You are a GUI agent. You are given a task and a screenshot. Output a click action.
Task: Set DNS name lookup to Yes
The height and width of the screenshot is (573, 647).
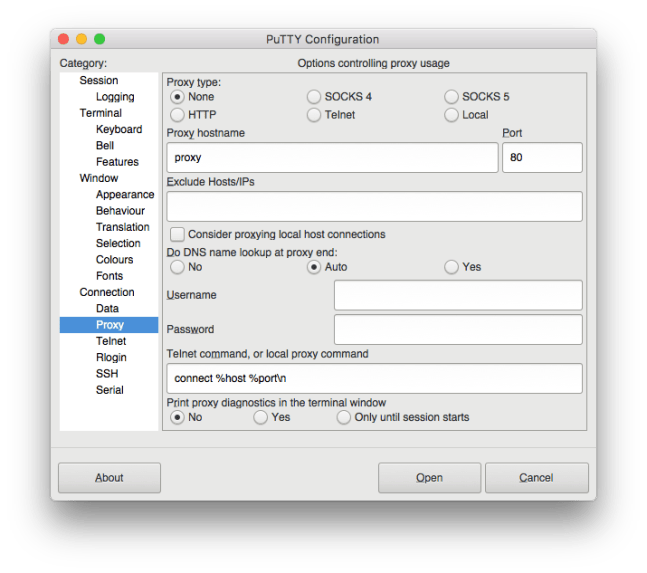[452, 267]
